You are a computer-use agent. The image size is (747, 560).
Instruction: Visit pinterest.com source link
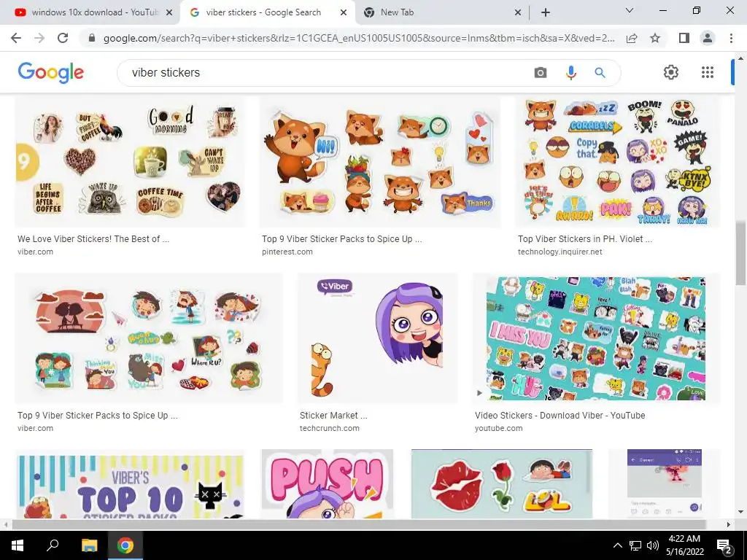coord(287,252)
